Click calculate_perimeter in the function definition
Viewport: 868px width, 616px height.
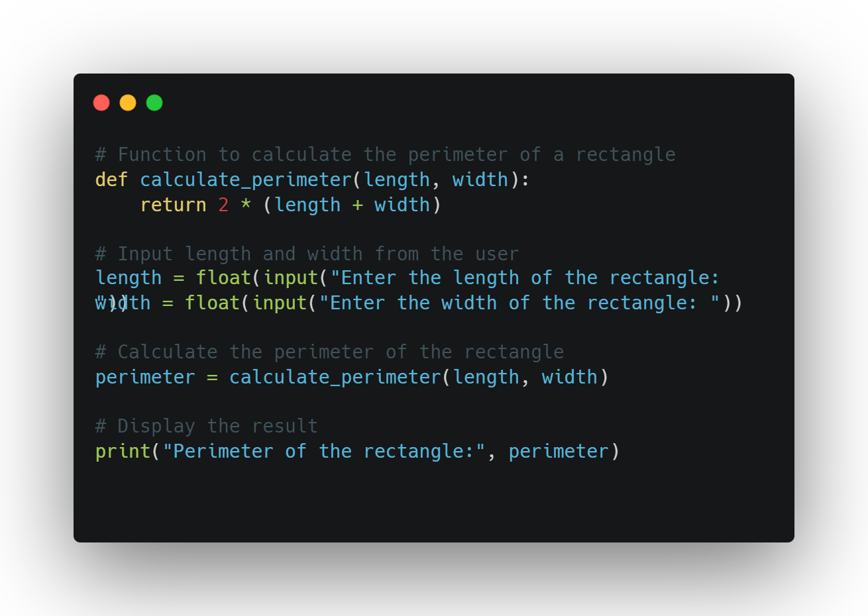(x=246, y=180)
